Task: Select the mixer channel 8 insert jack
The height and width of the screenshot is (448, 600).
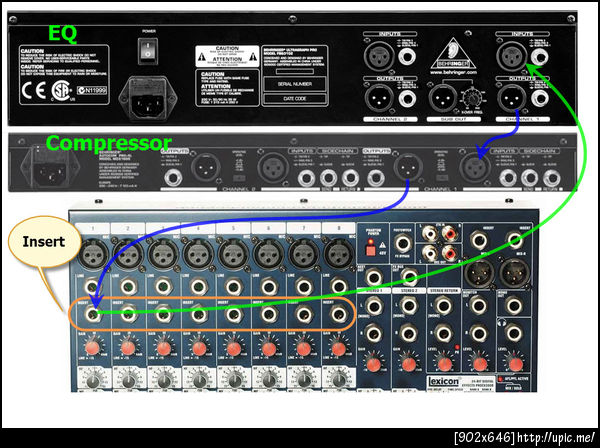Action: (x=339, y=314)
